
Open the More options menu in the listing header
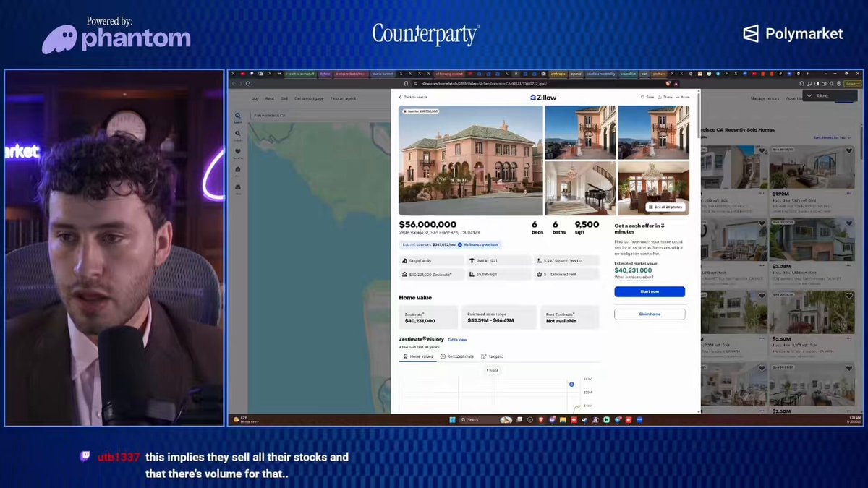tap(683, 97)
